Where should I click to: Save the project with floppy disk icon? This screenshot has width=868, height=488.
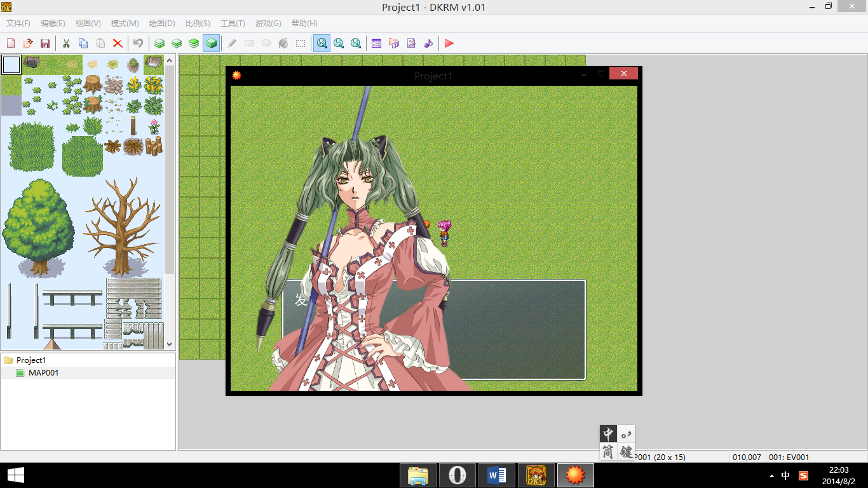(45, 43)
